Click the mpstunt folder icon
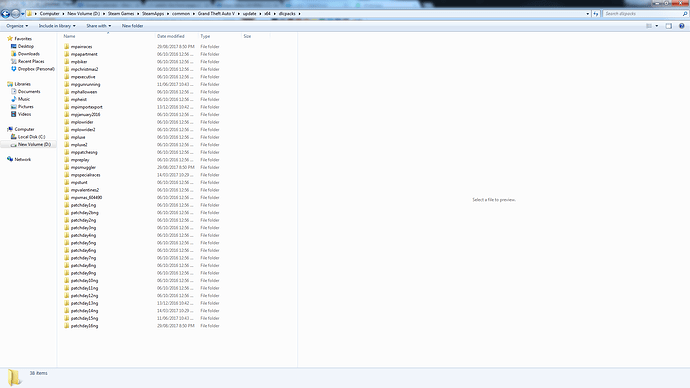690x388 pixels. [x=67, y=182]
